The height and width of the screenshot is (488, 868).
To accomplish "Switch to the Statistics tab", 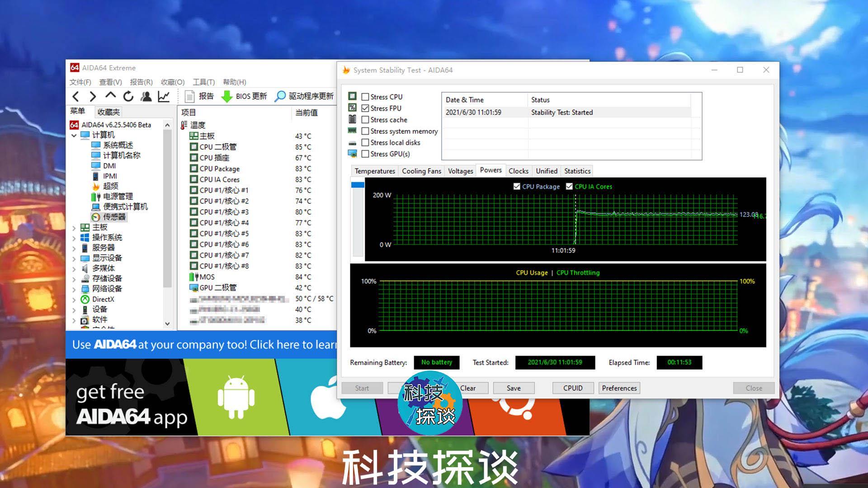I will pos(577,171).
